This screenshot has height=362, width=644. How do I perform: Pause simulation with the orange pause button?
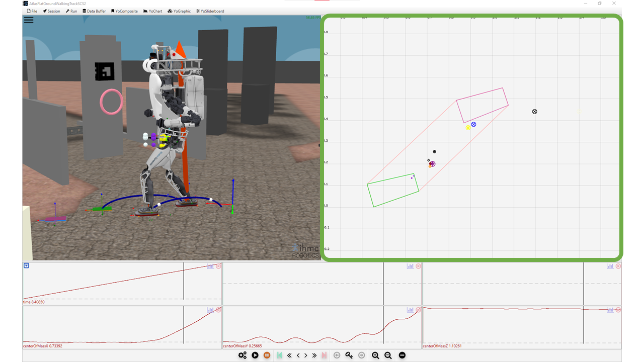click(x=267, y=355)
